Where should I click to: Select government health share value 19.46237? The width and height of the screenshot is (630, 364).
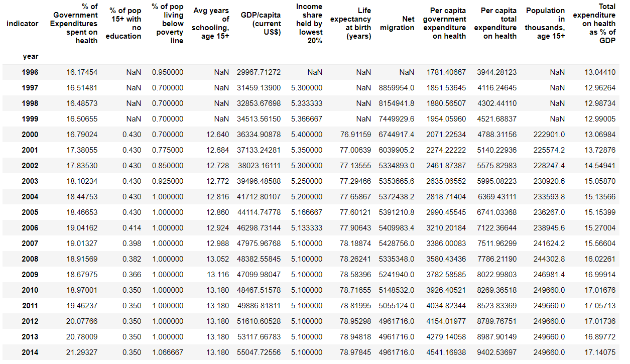(82, 306)
